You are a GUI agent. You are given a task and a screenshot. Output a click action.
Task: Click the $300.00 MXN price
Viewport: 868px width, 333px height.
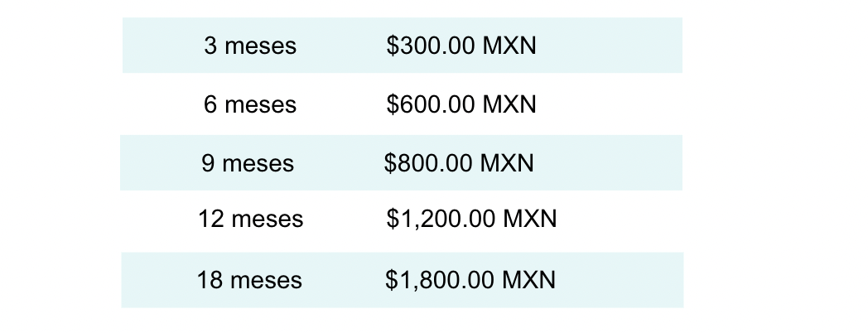[461, 46]
